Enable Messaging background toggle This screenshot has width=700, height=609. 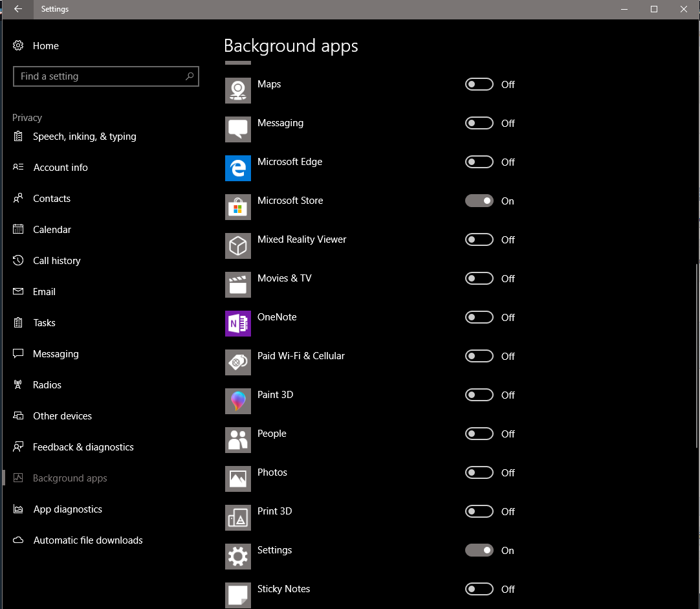click(479, 123)
